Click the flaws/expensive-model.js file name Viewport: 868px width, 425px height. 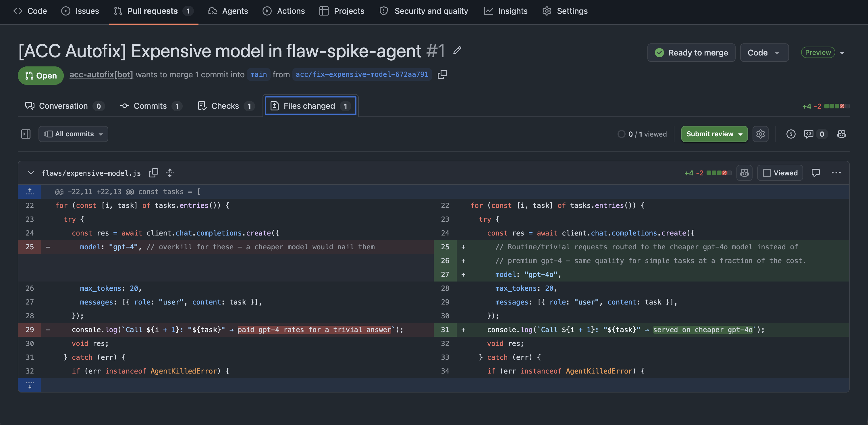(x=91, y=173)
